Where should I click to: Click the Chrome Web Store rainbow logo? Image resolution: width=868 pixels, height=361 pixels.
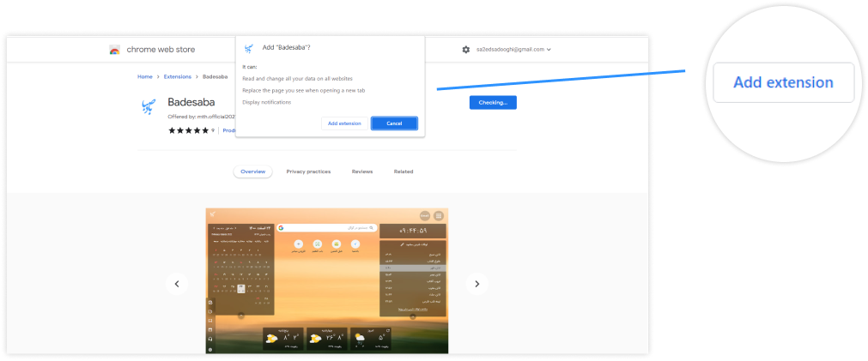coord(114,50)
